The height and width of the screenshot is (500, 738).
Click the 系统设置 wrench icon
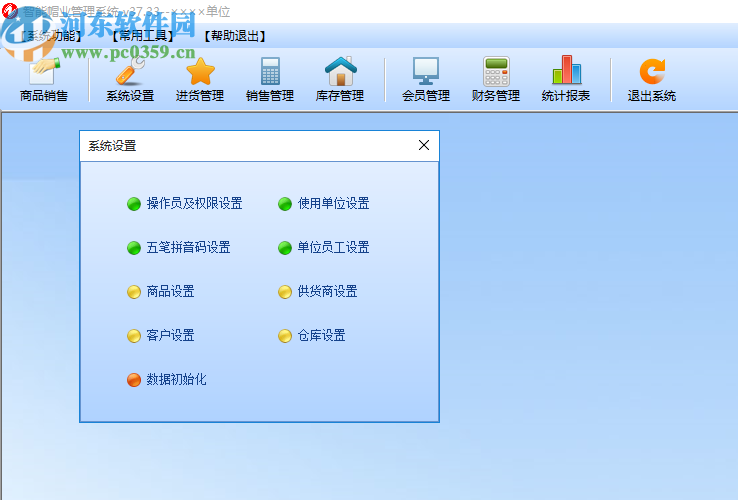[x=130, y=71]
